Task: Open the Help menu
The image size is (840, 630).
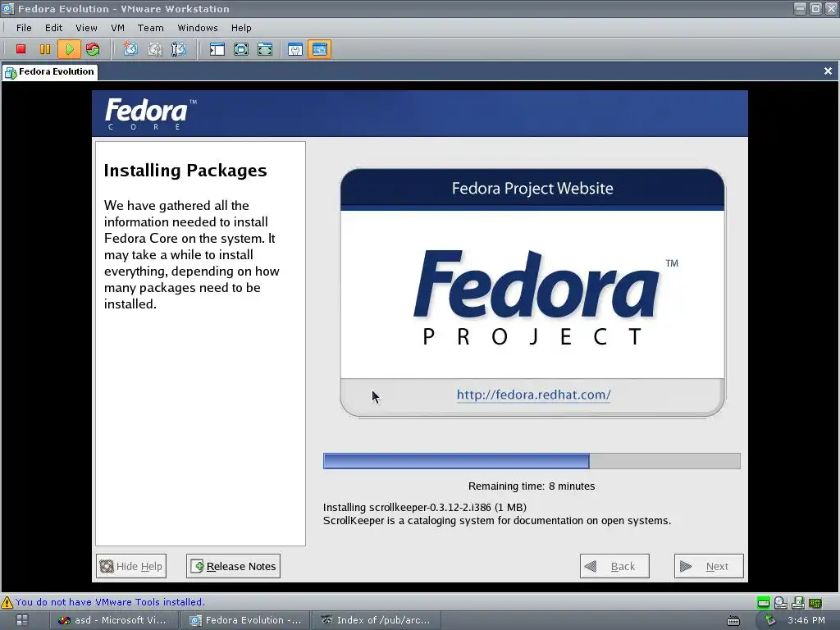Action: 241,28
